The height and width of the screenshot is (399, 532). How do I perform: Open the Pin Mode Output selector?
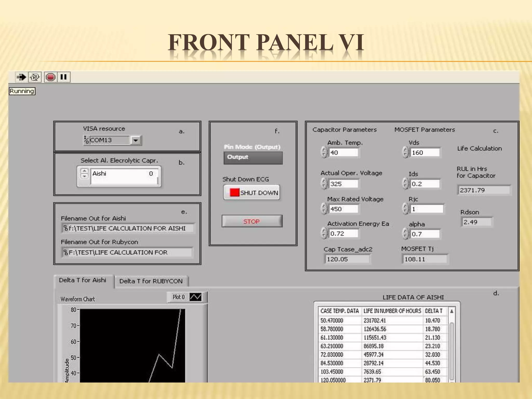click(x=253, y=158)
